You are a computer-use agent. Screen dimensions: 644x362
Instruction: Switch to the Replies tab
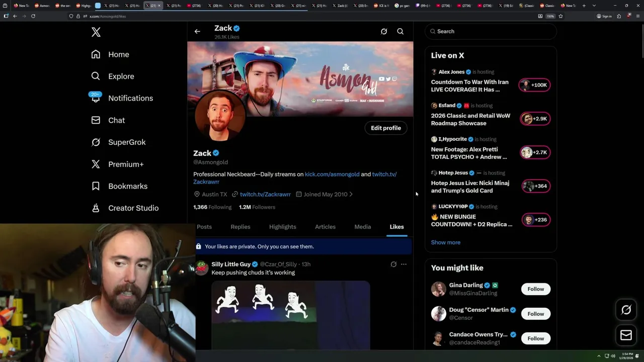click(x=240, y=227)
